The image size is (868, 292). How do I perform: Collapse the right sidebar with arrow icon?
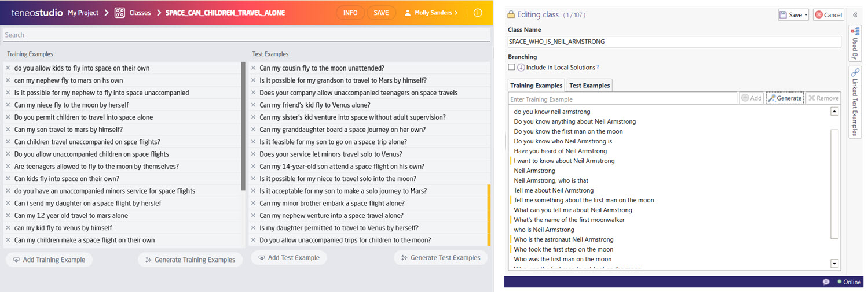(x=855, y=15)
